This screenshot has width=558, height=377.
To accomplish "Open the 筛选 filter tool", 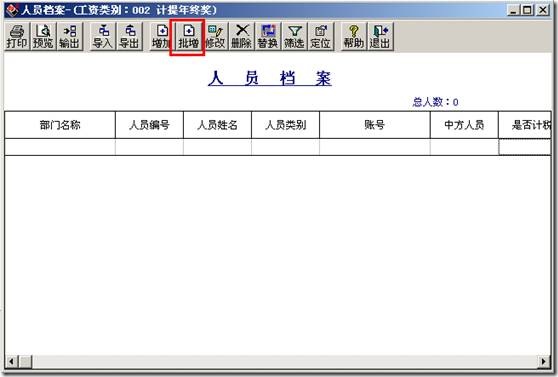I will (x=294, y=36).
